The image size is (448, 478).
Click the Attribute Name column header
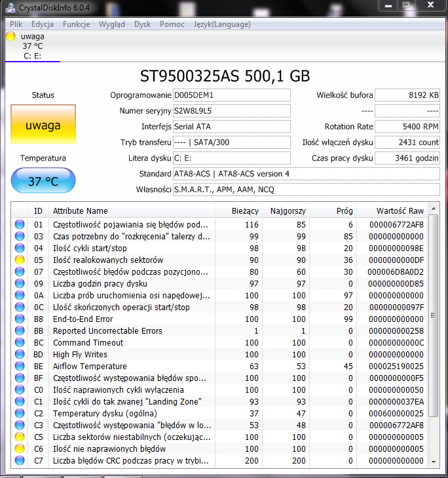[132, 210]
